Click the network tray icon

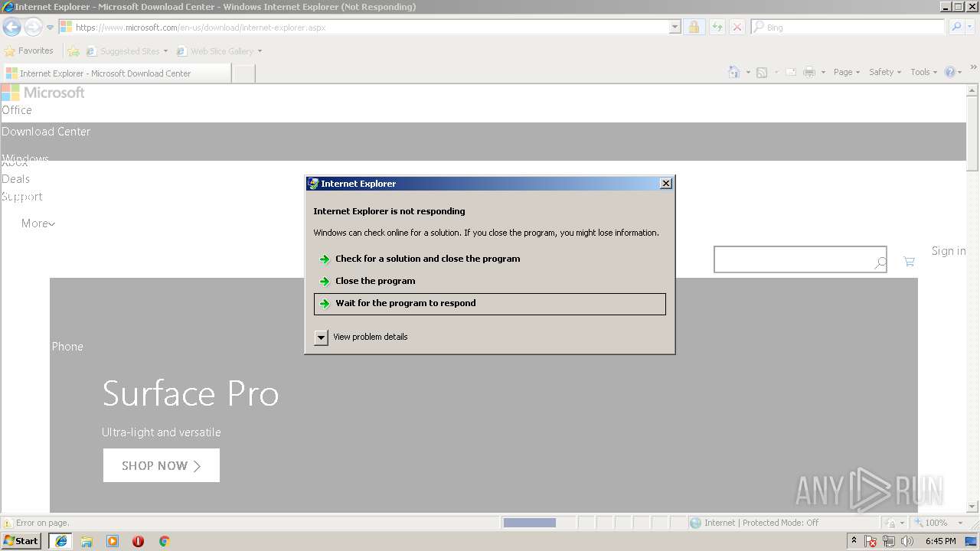click(x=889, y=541)
